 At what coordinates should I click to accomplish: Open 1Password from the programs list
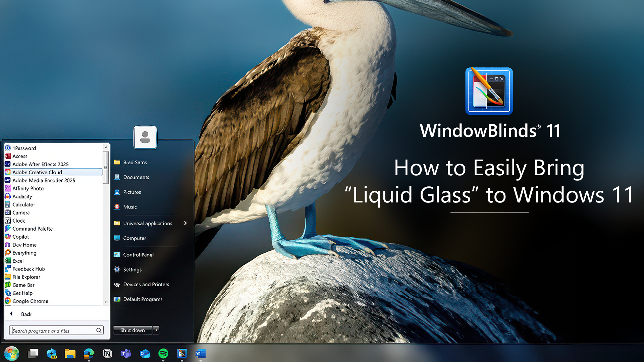tap(53, 148)
